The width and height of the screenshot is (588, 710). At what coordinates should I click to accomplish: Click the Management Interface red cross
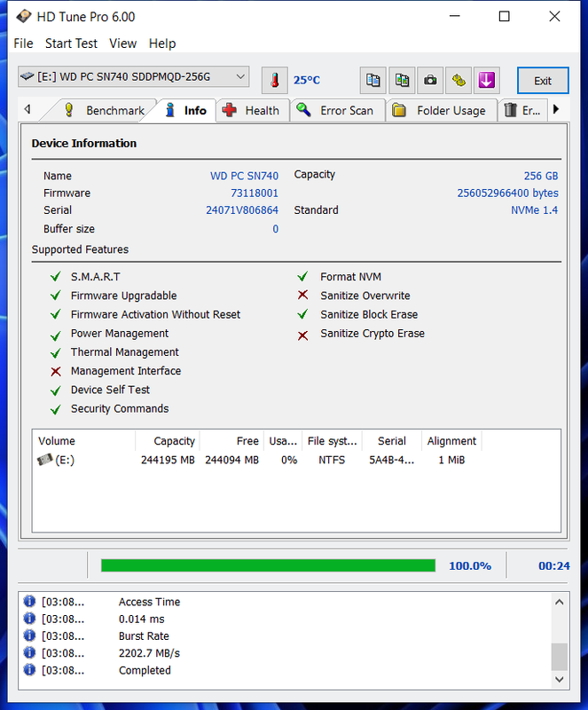pos(56,371)
